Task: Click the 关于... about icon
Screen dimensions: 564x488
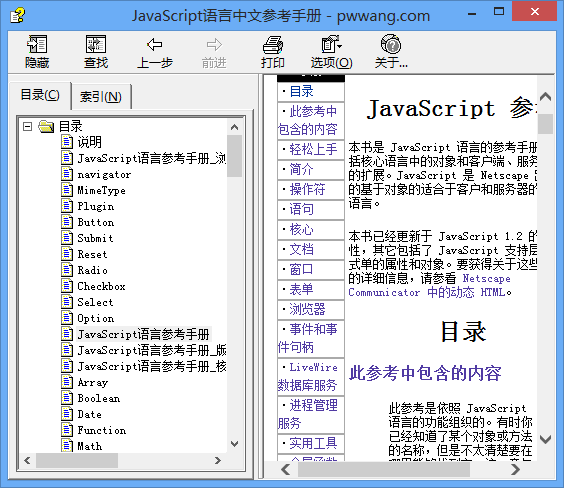Action: [391, 45]
